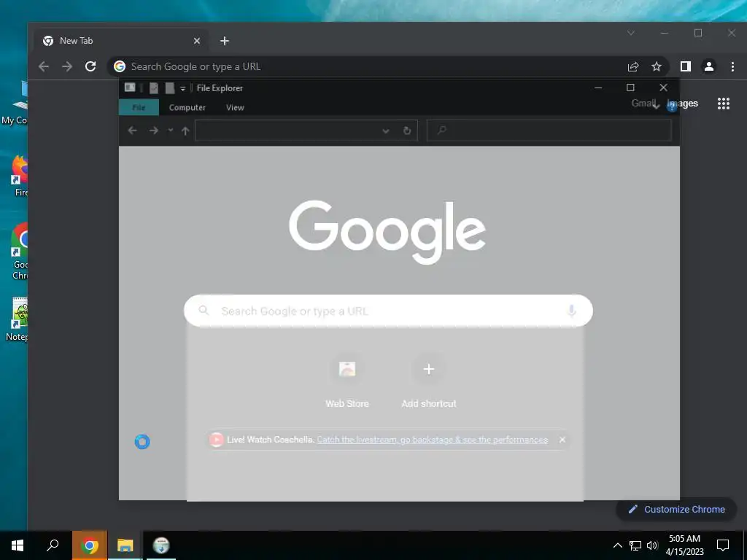Open the Images link
This screenshot has height=560, width=747.
(x=683, y=104)
